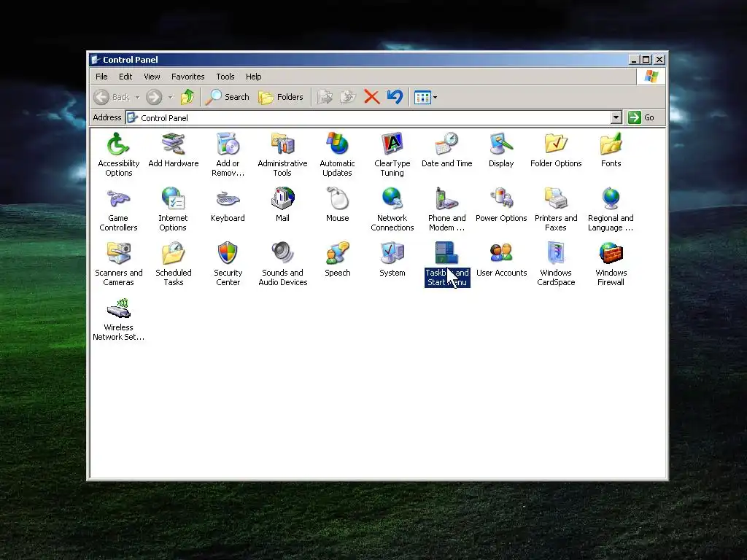Image resolution: width=747 pixels, height=560 pixels.
Task: Select Automatic Updates icon
Action: [337, 144]
